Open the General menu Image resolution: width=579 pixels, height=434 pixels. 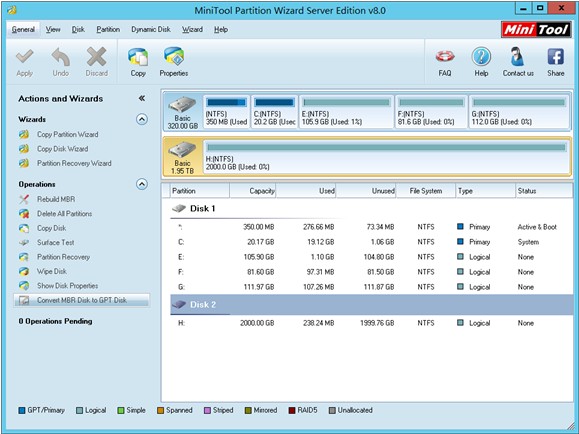click(x=23, y=29)
